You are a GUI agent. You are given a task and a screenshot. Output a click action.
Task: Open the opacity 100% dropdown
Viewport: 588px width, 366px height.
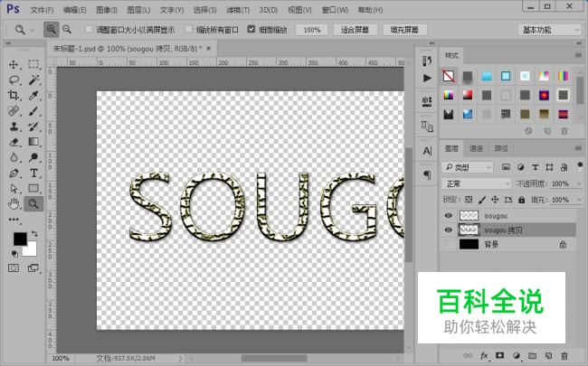(579, 183)
